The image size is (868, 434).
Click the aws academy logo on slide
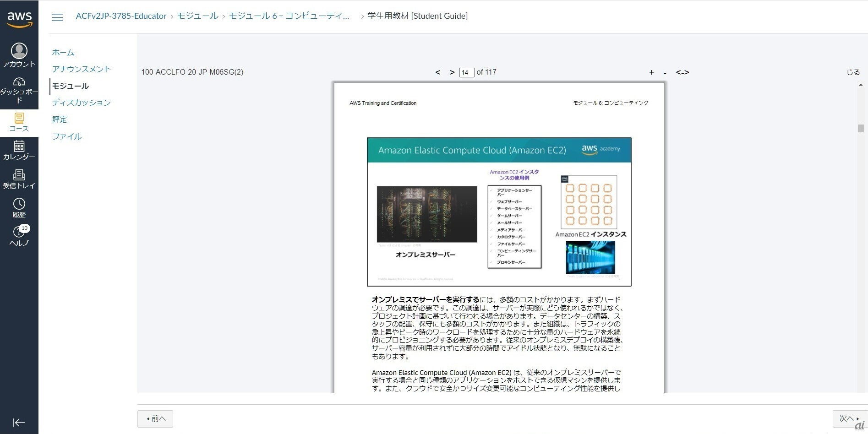tap(601, 149)
